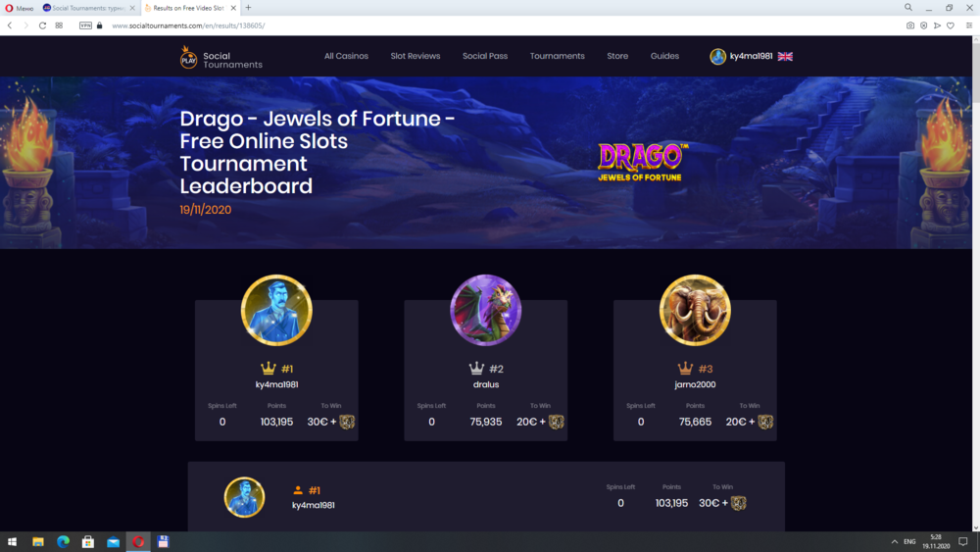Open the speed dial grid icon

[59, 25]
